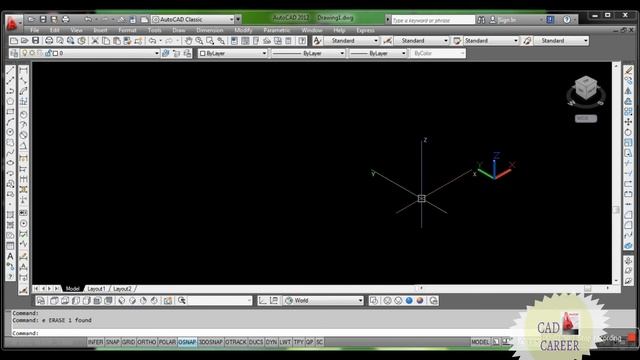This screenshot has height=360, width=640.
Task: Click the Linear dimension tool icon
Action: click(23, 71)
